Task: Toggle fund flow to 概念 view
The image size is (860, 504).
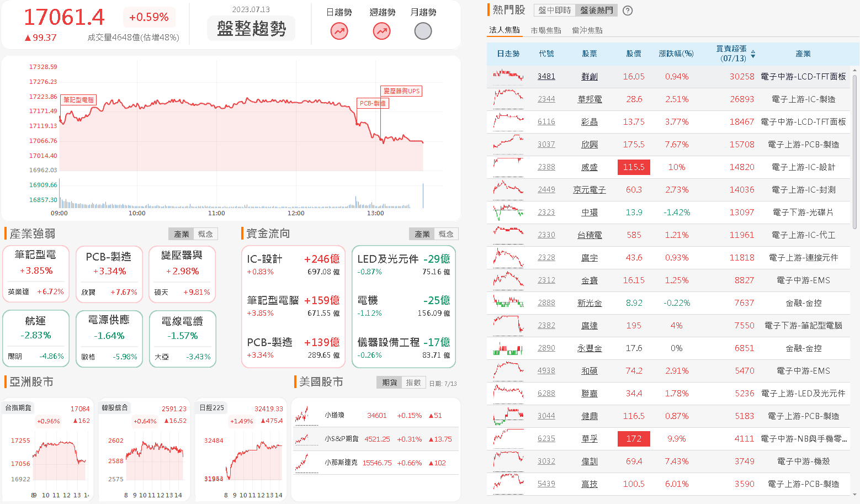Action: (x=446, y=234)
